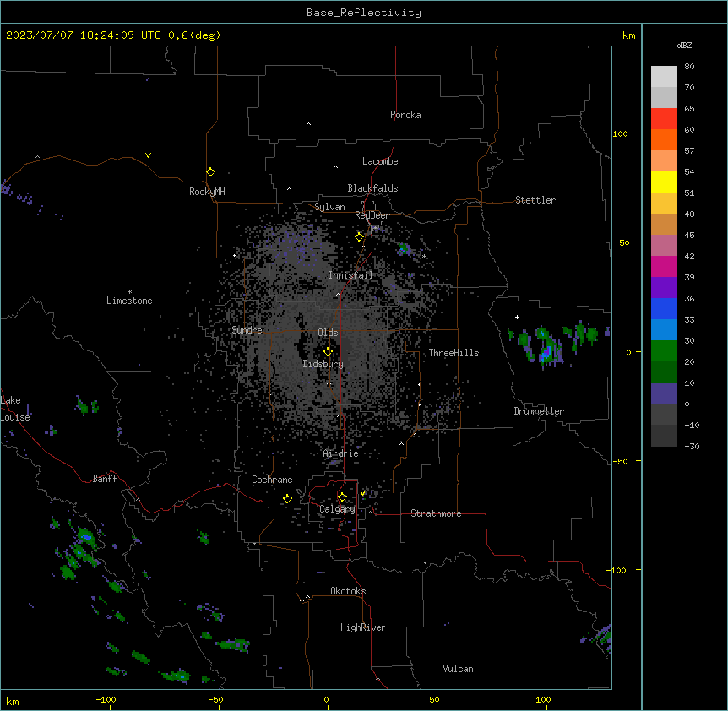Click the yellow diamond marker near Red Deer
Image resolution: width=728 pixels, height=711 pixels.
pos(359,237)
